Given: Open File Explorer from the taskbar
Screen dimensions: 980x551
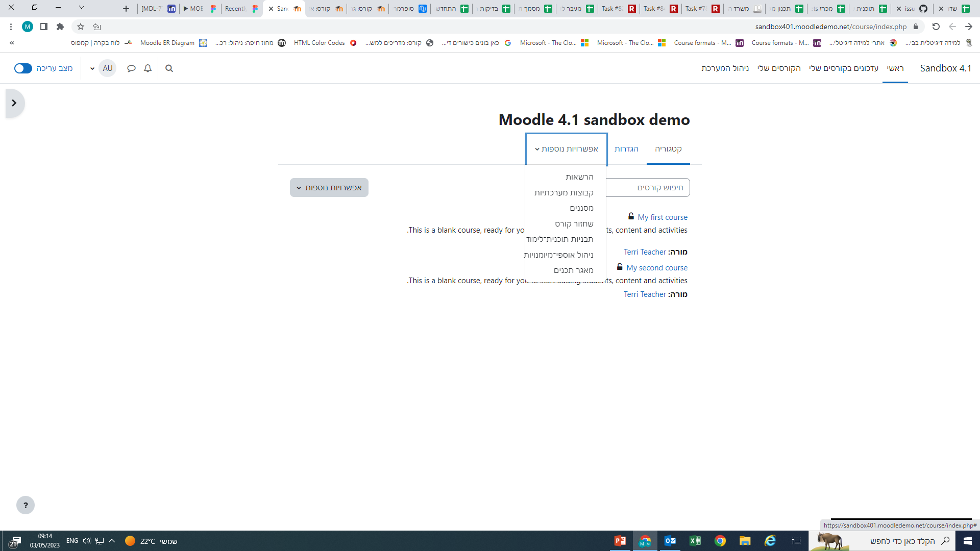Looking at the screenshot, I should click(745, 541).
